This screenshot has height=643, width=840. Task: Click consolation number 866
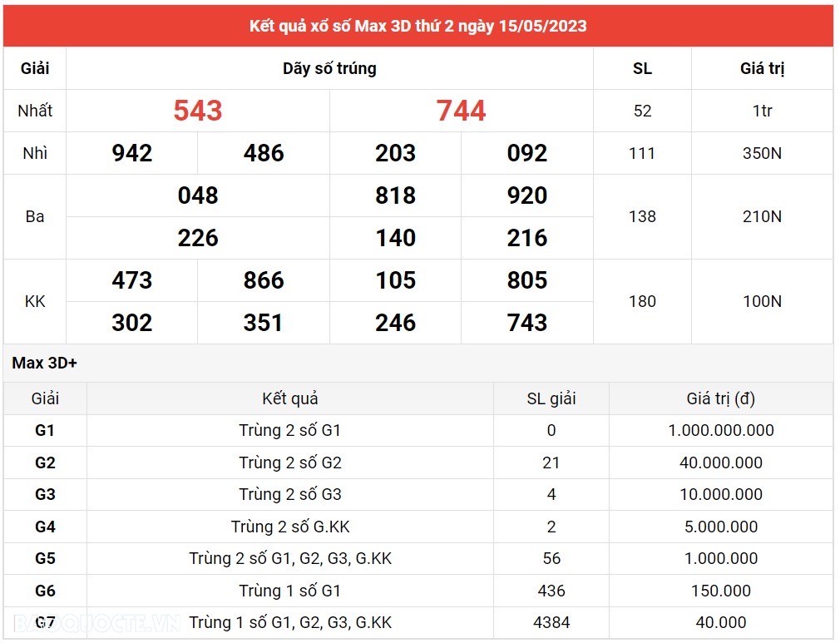pyautogui.click(x=264, y=280)
